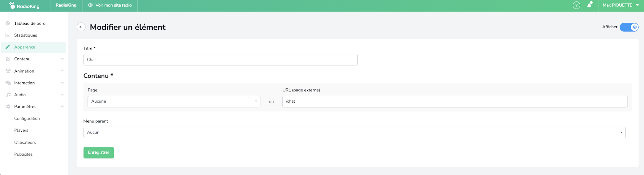Click the Enregistrer button
Viewport: 644px width, 175px height.
click(99, 152)
